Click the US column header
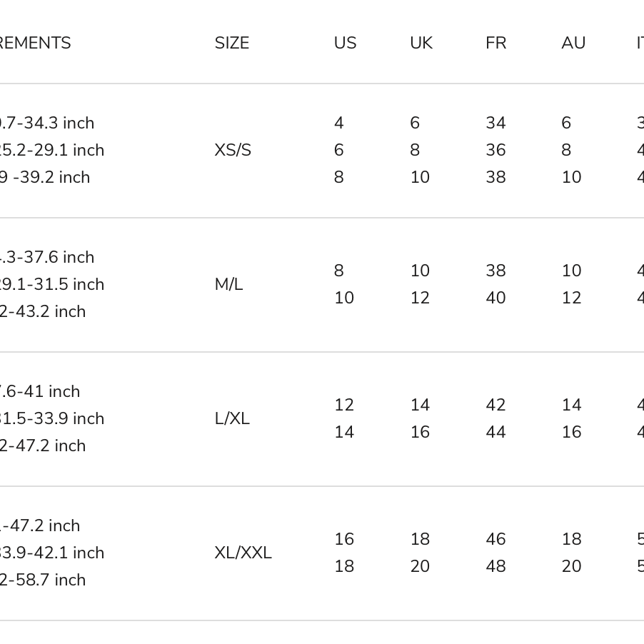The width and height of the screenshot is (644, 644). (345, 44)
